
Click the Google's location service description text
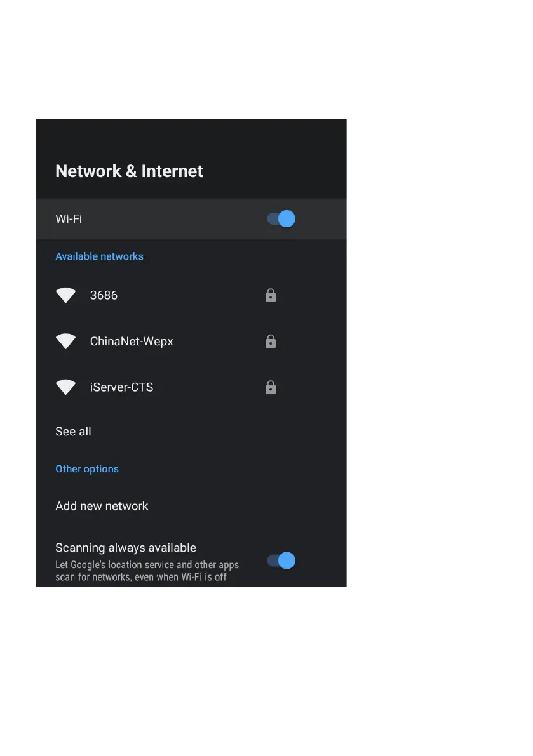click(x=147, y=571)
